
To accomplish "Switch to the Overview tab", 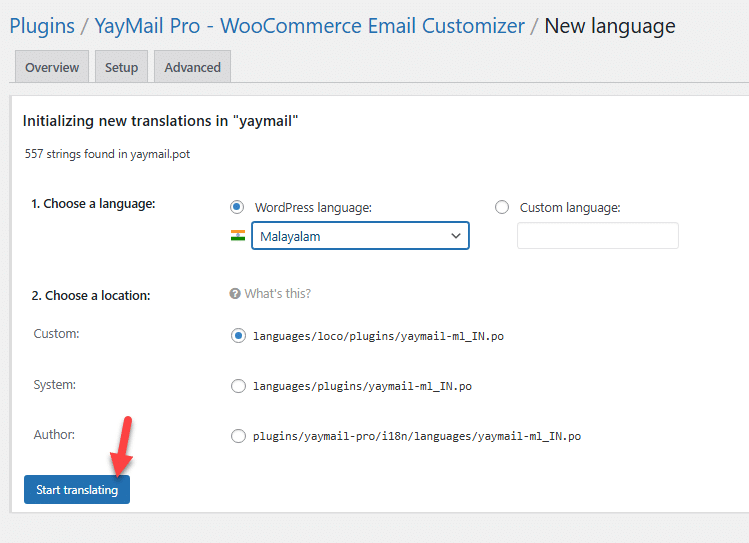I will (52, 67).
